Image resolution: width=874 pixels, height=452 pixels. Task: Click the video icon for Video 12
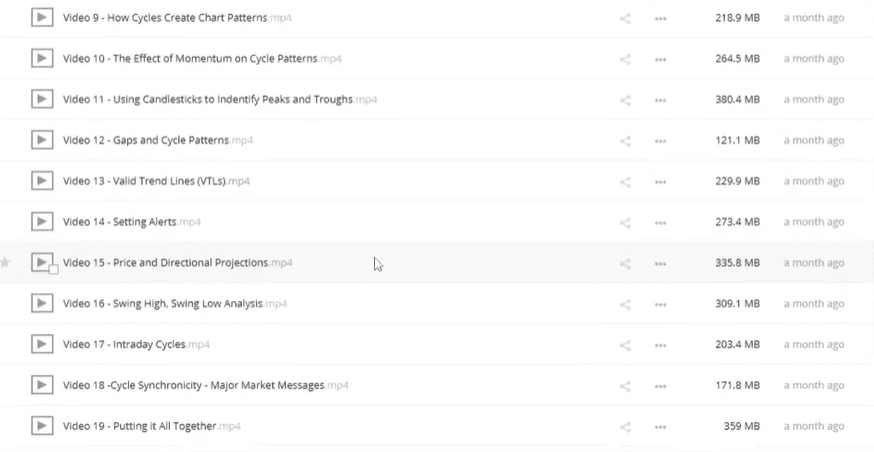[x=42, y=140]
